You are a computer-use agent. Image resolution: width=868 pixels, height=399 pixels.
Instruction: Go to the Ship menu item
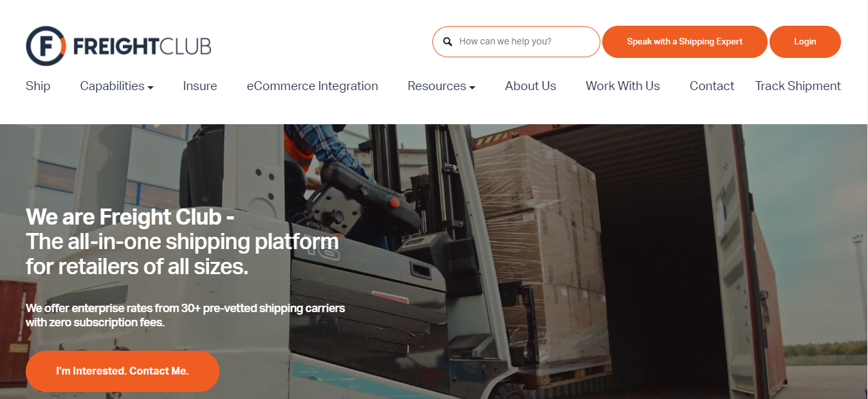pos(38,86)
